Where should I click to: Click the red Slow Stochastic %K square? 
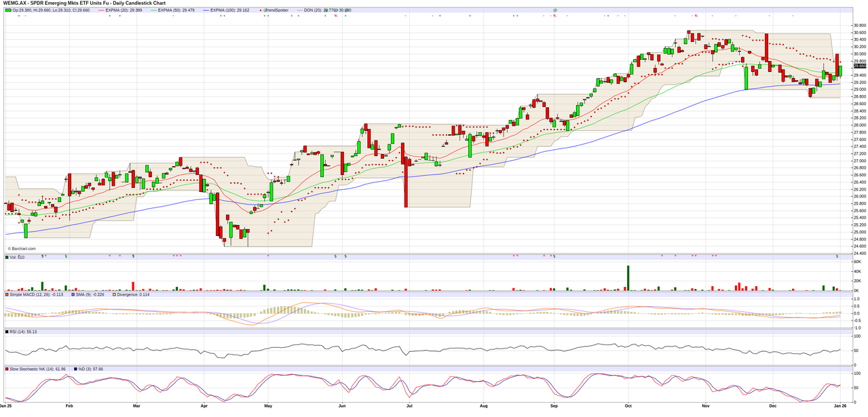7,369
